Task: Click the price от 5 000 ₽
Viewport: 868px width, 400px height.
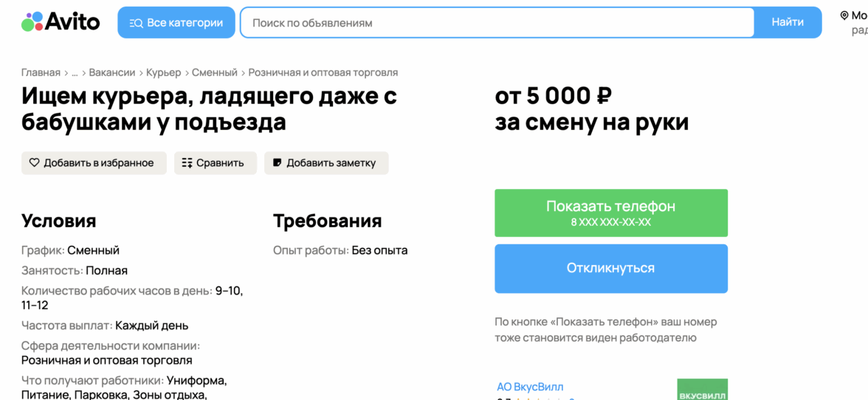Action: click(553, 96)
